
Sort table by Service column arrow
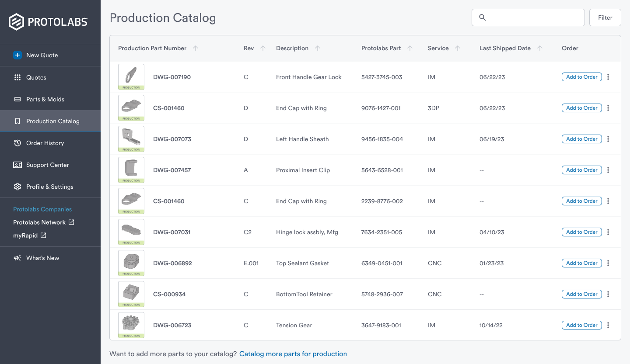coord(458,48)
